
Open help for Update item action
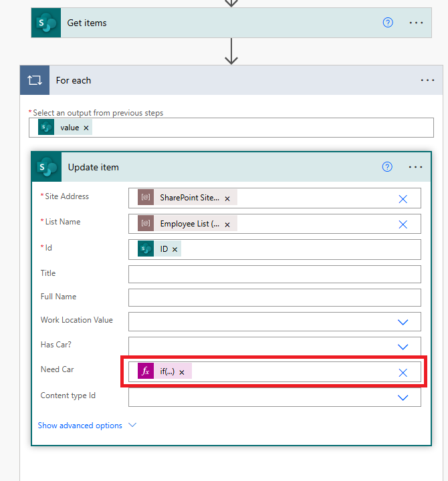point(387,167)
